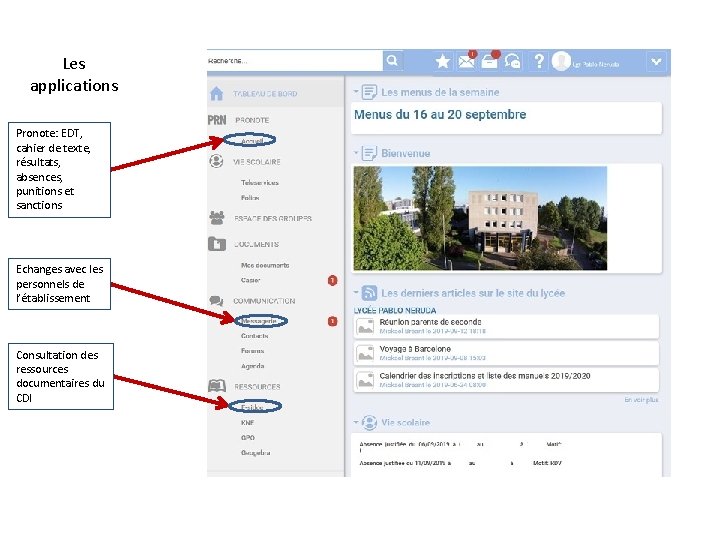The image size is (720, 540).
Task: Collapse the Bienvenue widget triangle
Action: pos(356,152)
